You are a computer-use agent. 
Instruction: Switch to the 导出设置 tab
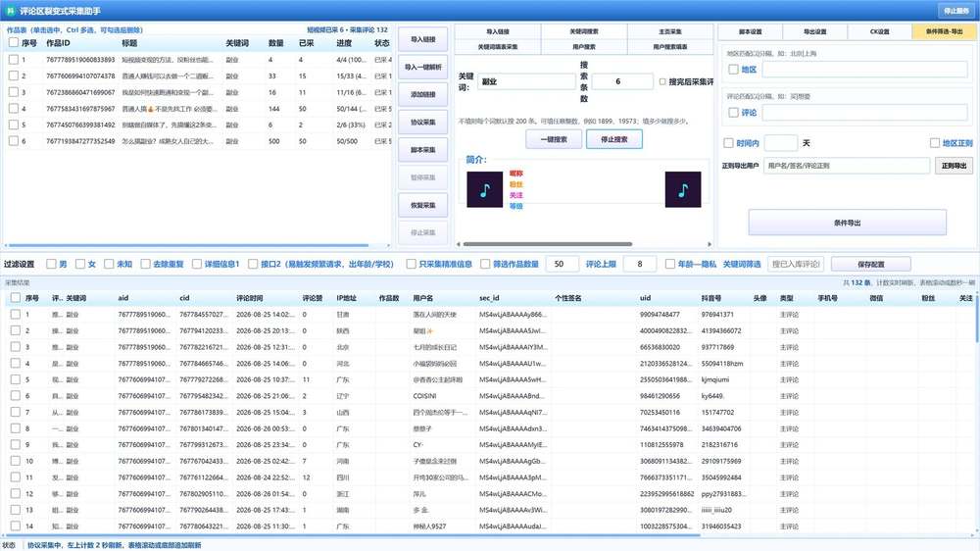815,31
